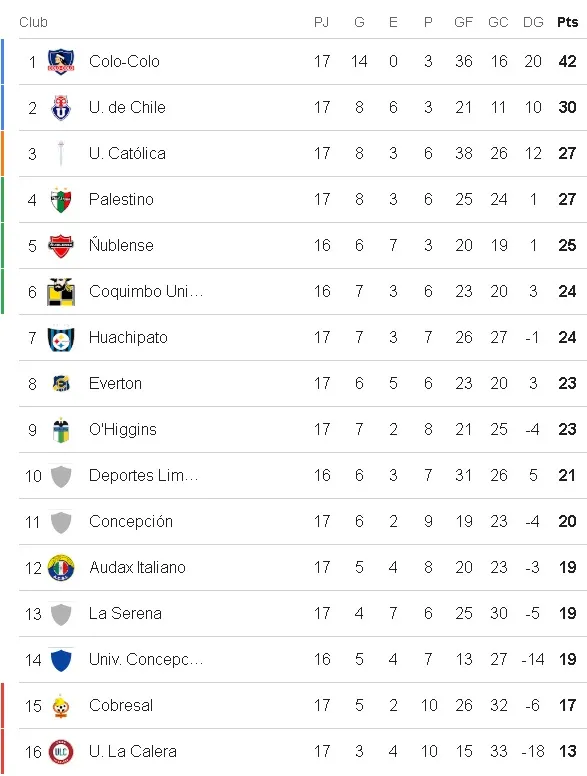
Task: Select the Palestino team badge
Action: pyautogui.click(x=61, y=199)
